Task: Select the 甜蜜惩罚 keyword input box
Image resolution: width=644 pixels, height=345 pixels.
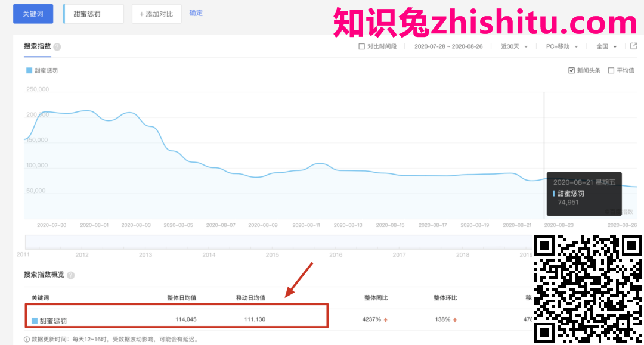Action: (94, 14)
